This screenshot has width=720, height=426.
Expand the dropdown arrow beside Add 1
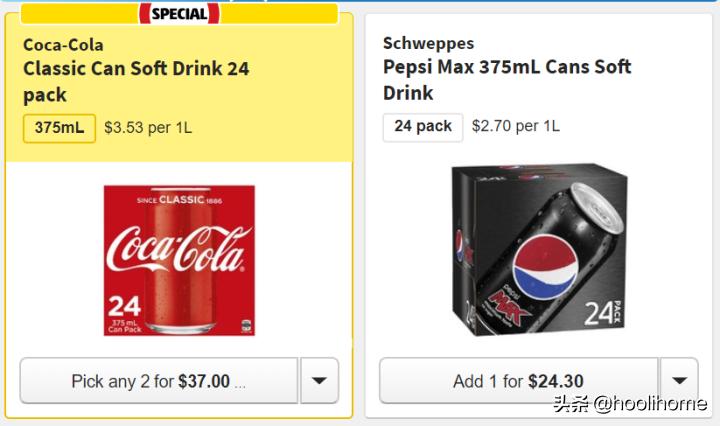pos(679,381)
